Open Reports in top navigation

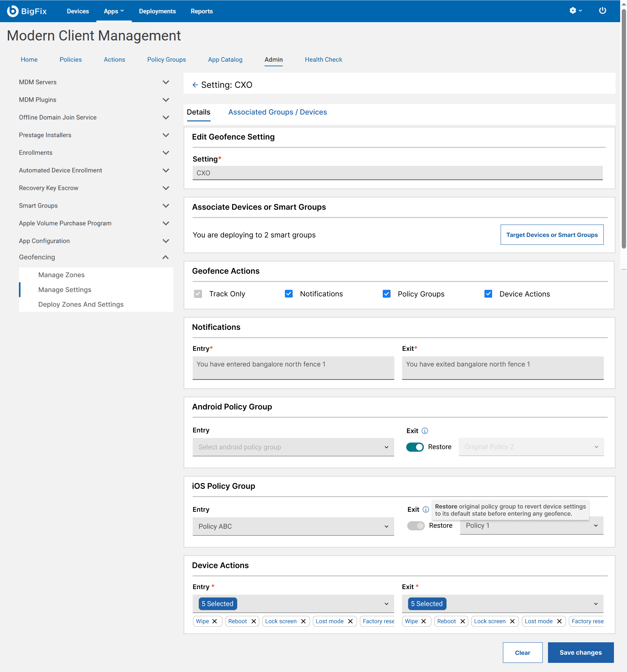point(201,11)
